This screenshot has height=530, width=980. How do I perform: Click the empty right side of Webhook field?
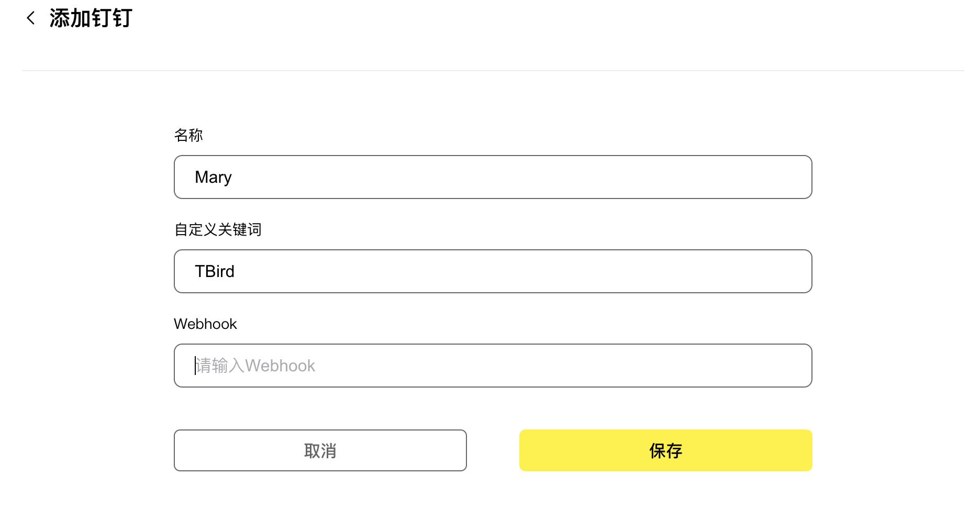pyautogui.click(x=681, y=366)
